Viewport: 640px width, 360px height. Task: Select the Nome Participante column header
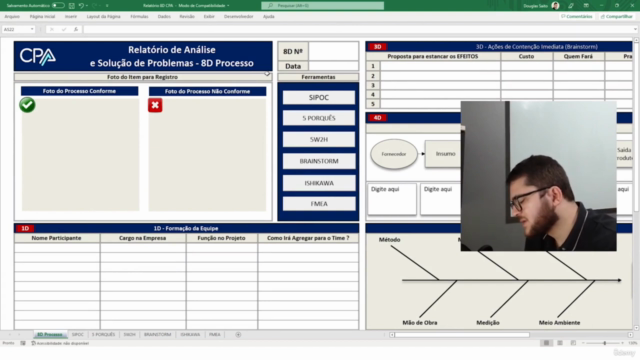[x=57, y=238]
